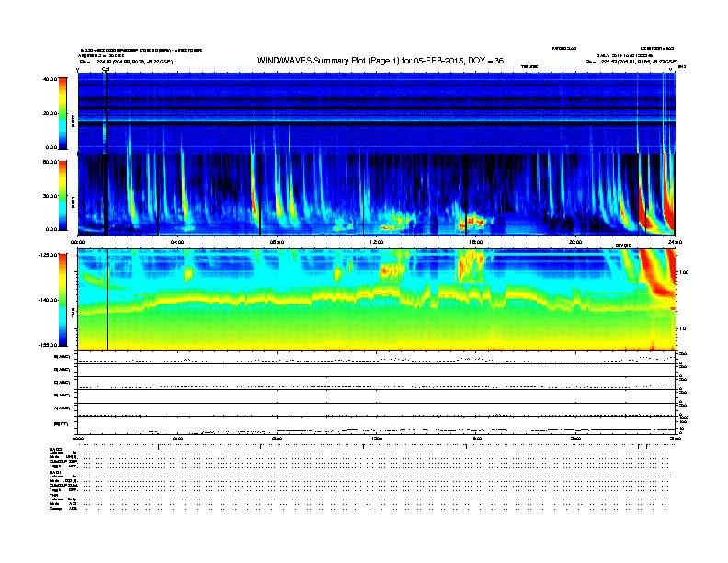Click the green-yellow area of the TNR spectrogram
728x563 pixels.
coord(376,327)
